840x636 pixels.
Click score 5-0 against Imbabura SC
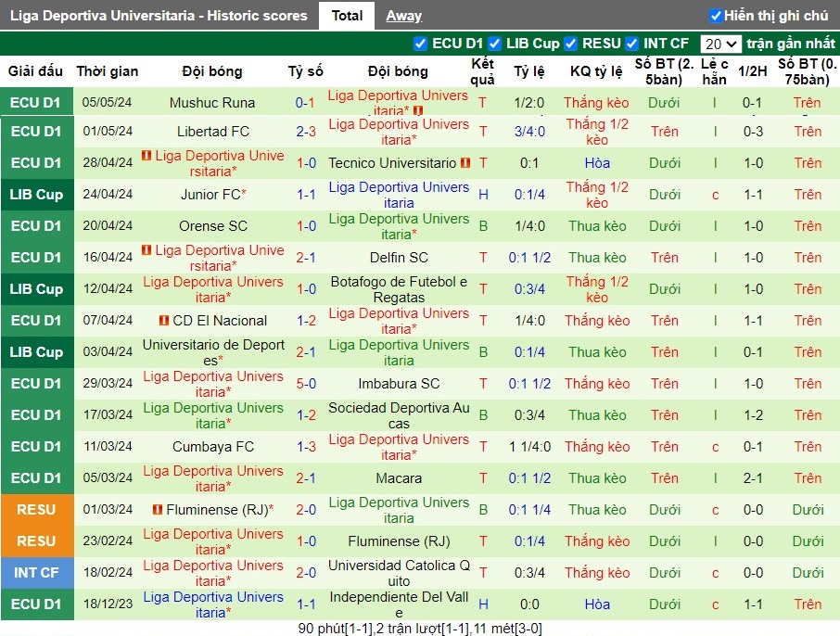[x=306, y=384]
